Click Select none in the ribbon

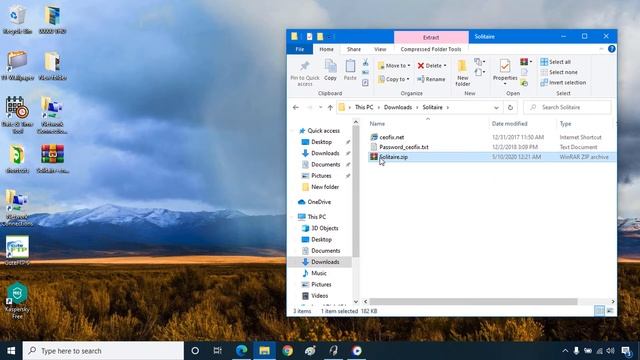[x=559, y=72]
